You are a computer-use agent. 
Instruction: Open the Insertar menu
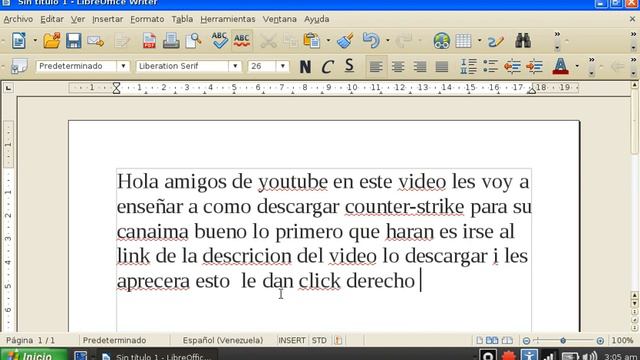(107, 19)
